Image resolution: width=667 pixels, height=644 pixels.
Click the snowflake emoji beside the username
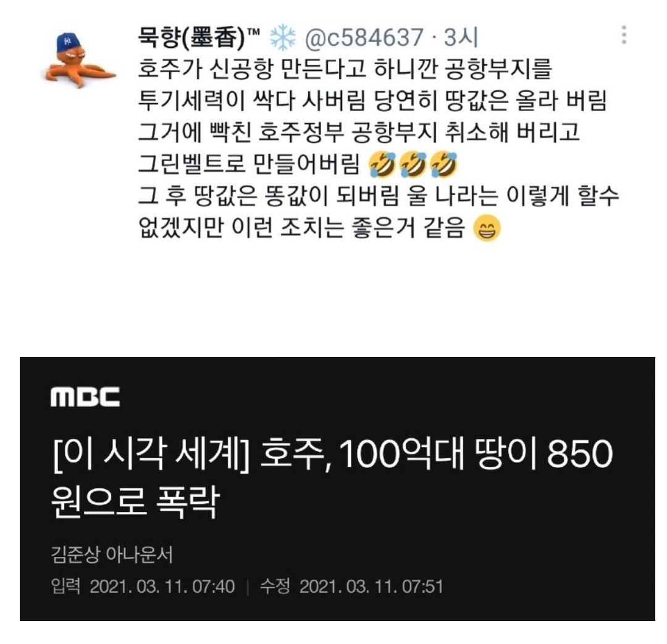(283, 38)
